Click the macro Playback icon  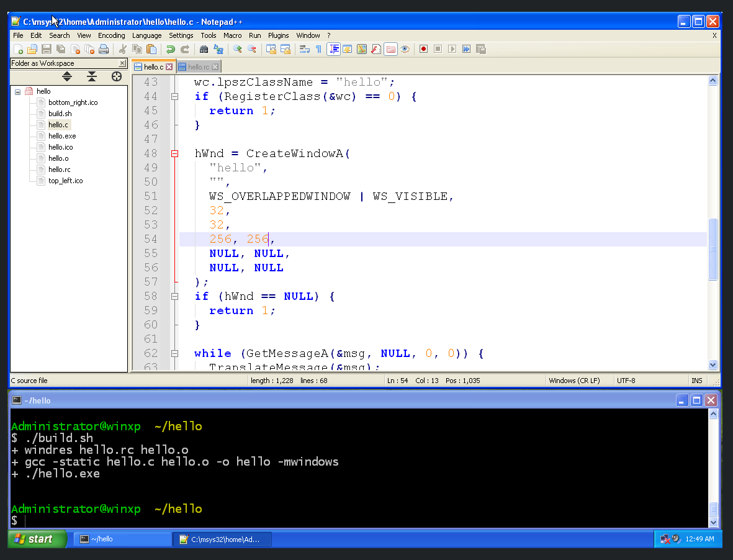[x=452, y=49]
